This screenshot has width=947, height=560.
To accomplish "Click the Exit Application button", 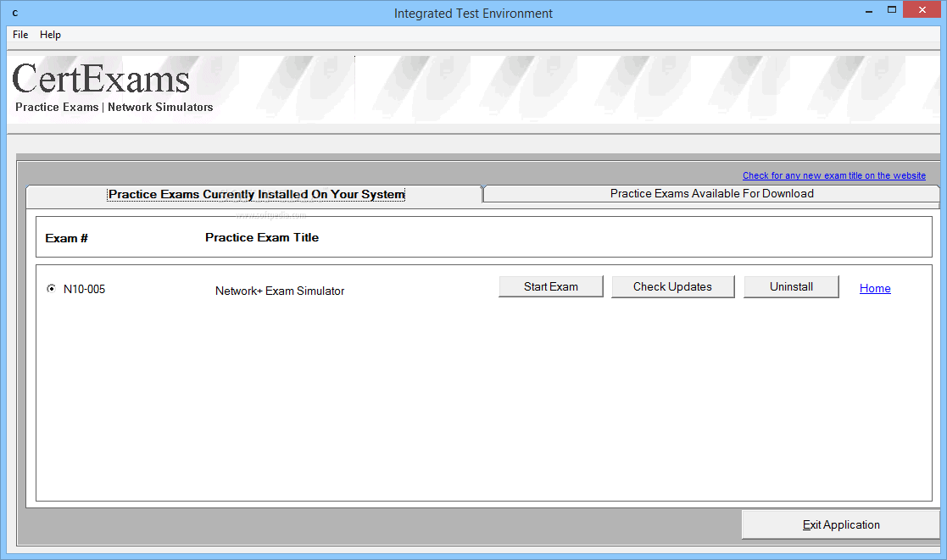I will (x=841, y=524).
